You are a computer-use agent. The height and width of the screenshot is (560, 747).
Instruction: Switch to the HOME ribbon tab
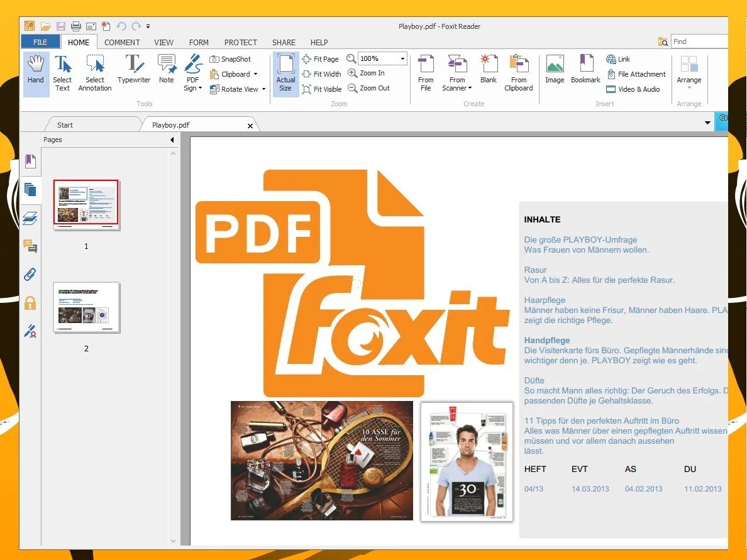79,42
